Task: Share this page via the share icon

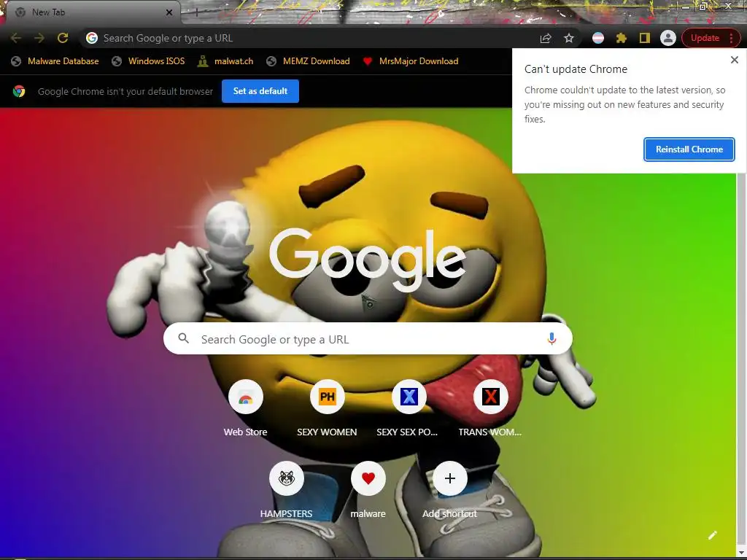Action: (546, 38)
